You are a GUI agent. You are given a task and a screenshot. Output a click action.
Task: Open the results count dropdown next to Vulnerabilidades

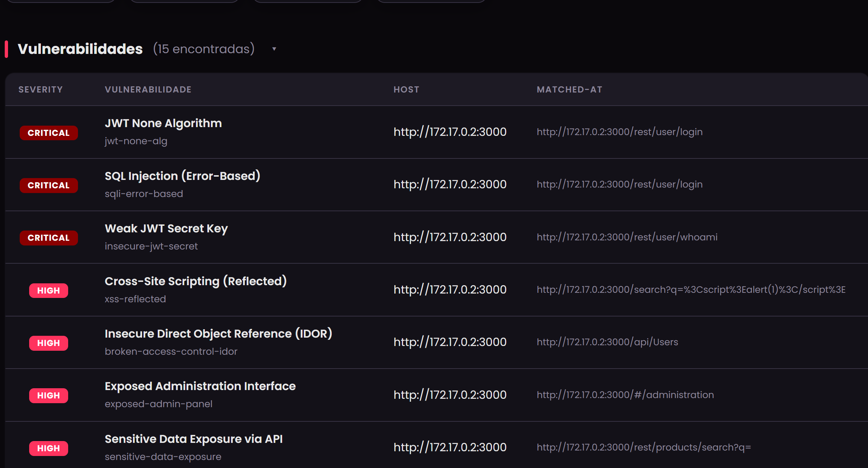click(274, 48)
